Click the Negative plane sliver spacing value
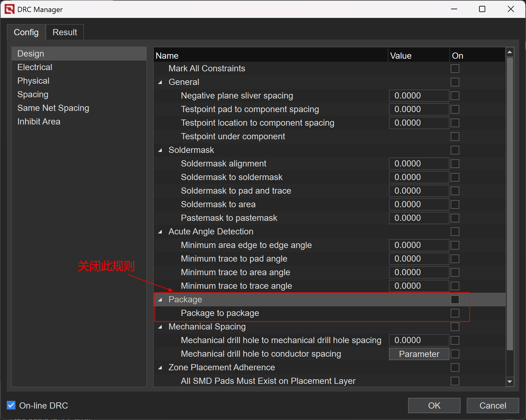The width and height of the screenshot is (526, 420). pos(418,96)
